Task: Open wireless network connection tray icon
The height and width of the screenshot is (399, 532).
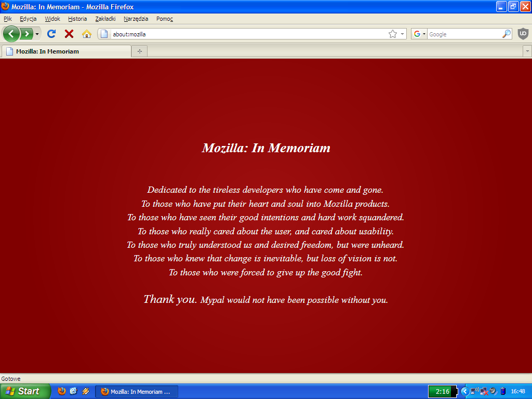Action: [x=475, y=391]
